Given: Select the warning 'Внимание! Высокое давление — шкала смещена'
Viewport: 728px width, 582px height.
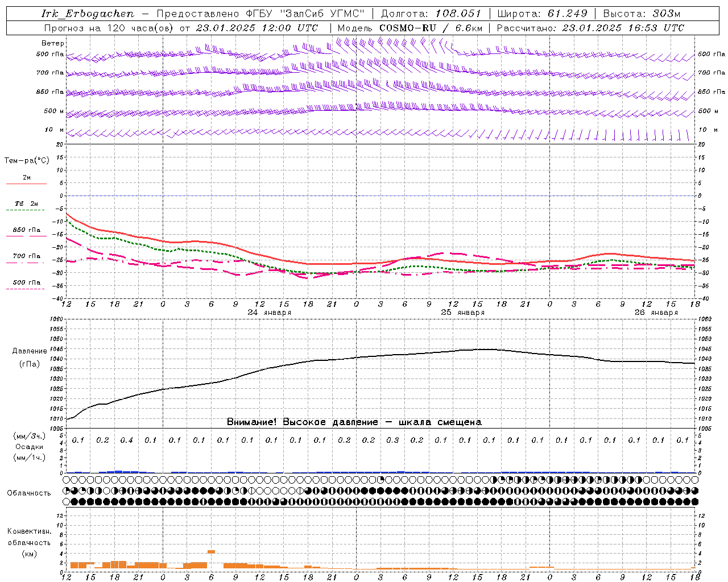Looking at the screenshot, I should (x=354, y=422).
